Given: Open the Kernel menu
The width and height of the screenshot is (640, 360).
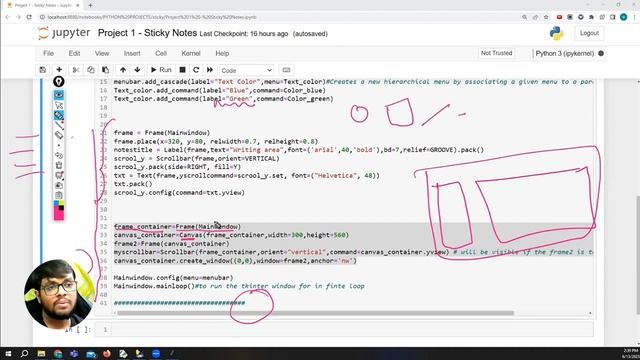Looking at the screenshot, I should (191, 53).
